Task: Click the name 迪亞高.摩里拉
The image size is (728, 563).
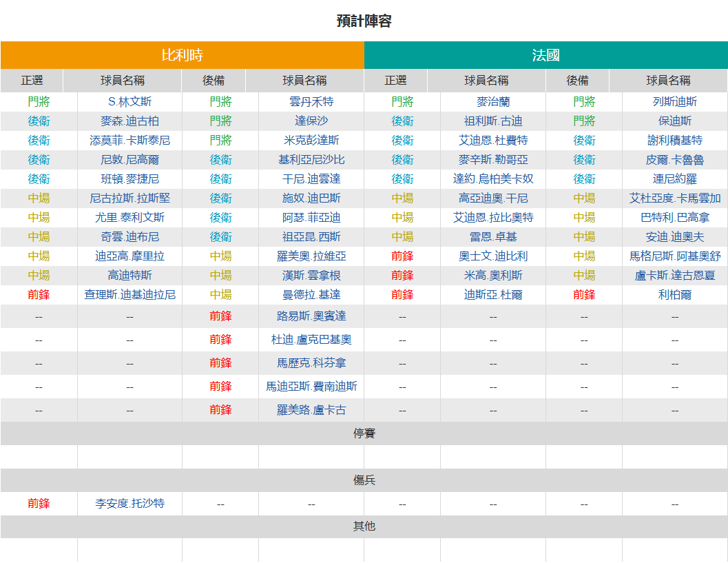Action: (x=129, y=256)
